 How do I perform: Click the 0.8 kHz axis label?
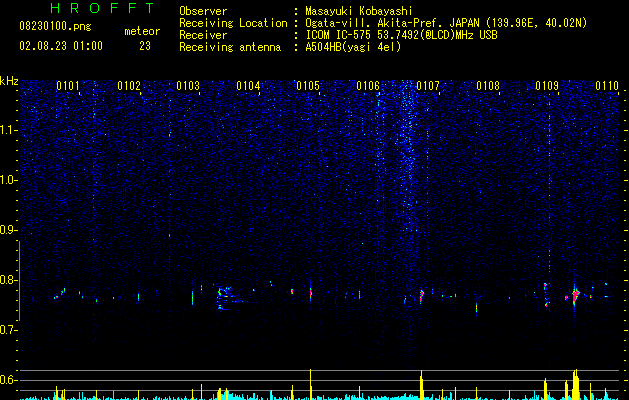tap(9, 280)
